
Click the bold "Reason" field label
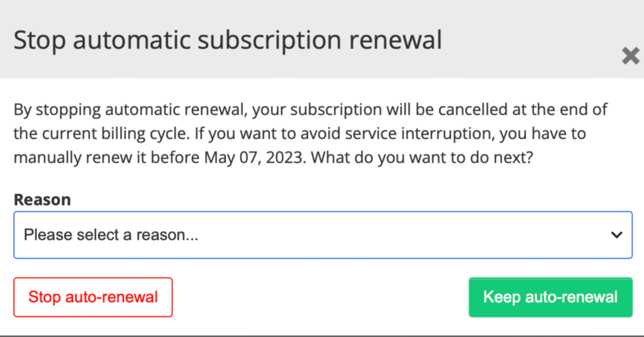click(42, 200)
